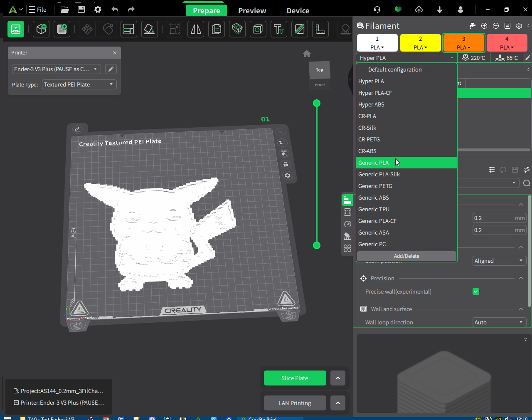The image size is (532, 420).
Task: Select the yellow filament 2 swatch
Action: point(420,42)
